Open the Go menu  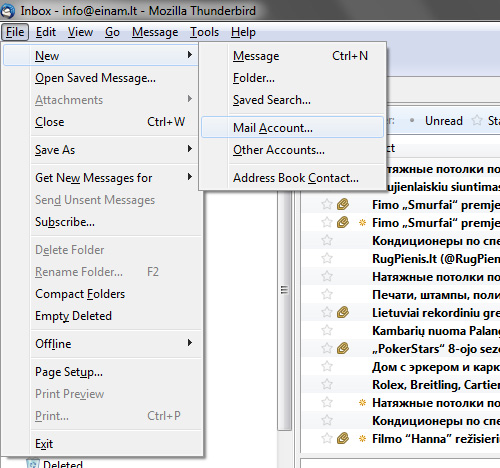[112, 32]
